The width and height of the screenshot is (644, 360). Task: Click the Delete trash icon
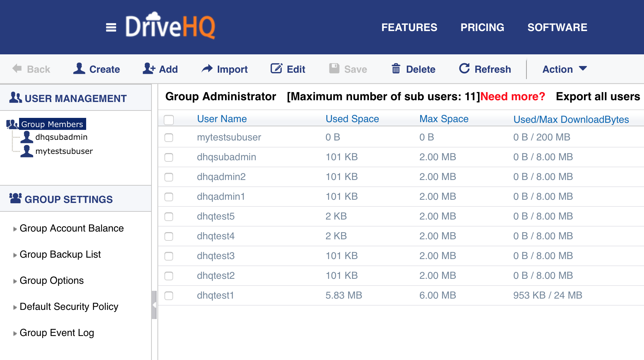click(396, 68)
